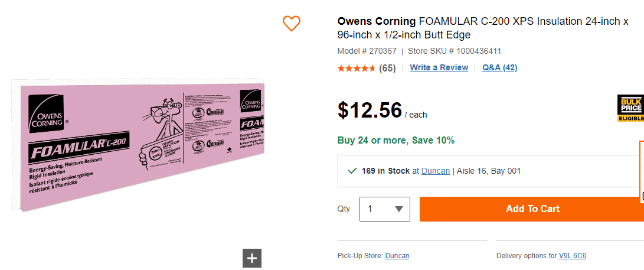The image size is (644, 270).
Task: Click the Buy 24 or more, Save 10% offer
Action: click(396, 140)
